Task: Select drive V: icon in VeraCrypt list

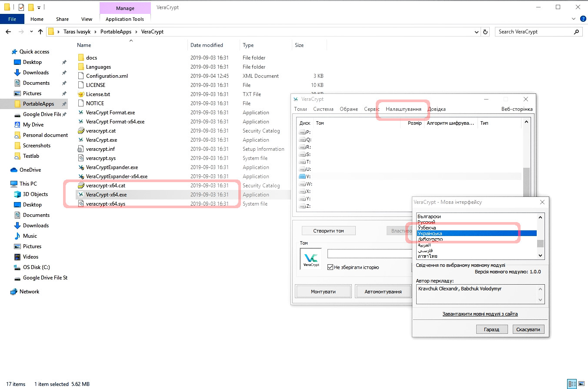Action: pyautogui.click(x=303, y=176)
